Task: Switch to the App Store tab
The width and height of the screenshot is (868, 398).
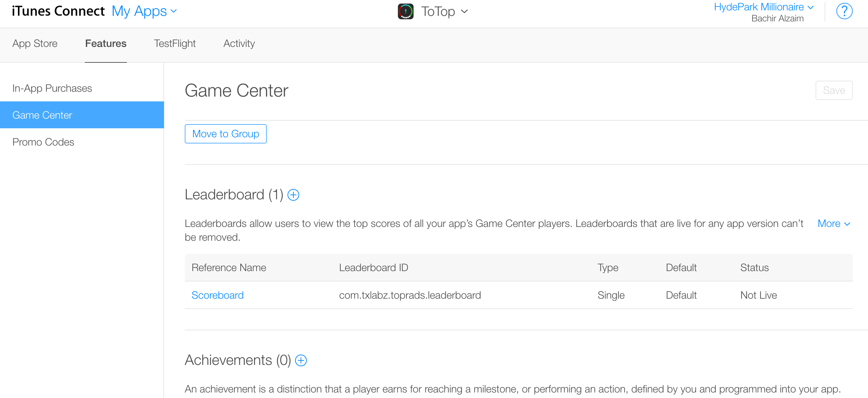Action: pos(35,43)
